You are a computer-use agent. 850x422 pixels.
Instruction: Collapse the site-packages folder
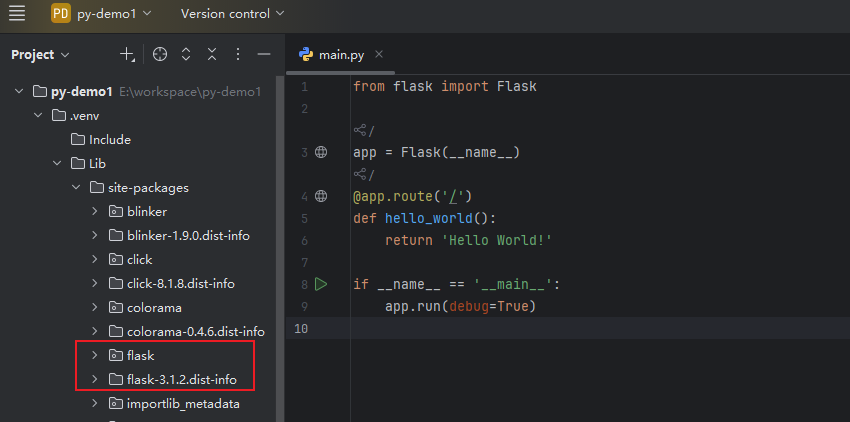tap(76, 188)
